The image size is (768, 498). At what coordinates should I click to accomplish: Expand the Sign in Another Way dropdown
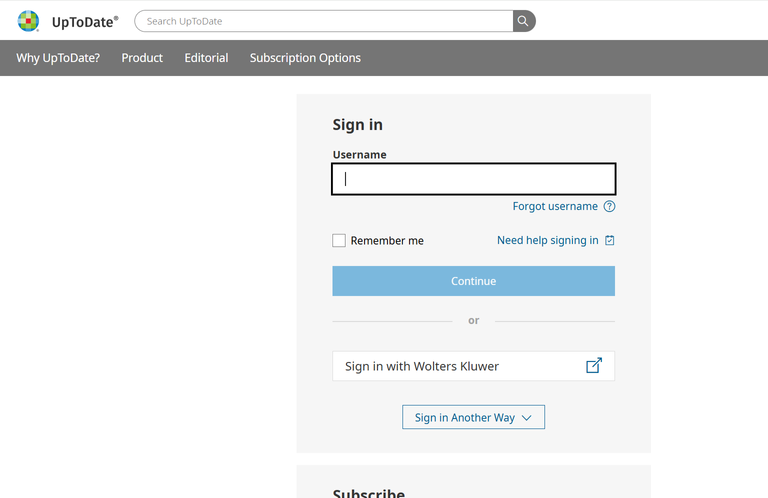[x=473, y=417]
